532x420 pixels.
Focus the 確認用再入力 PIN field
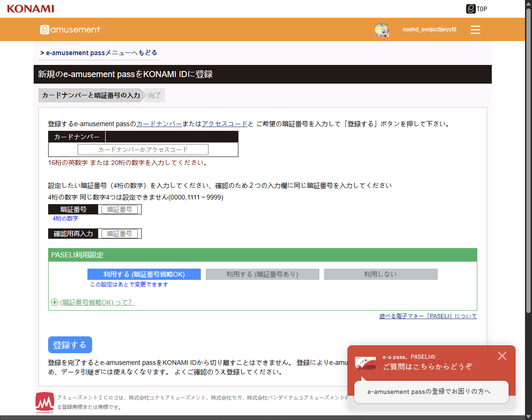120,234
